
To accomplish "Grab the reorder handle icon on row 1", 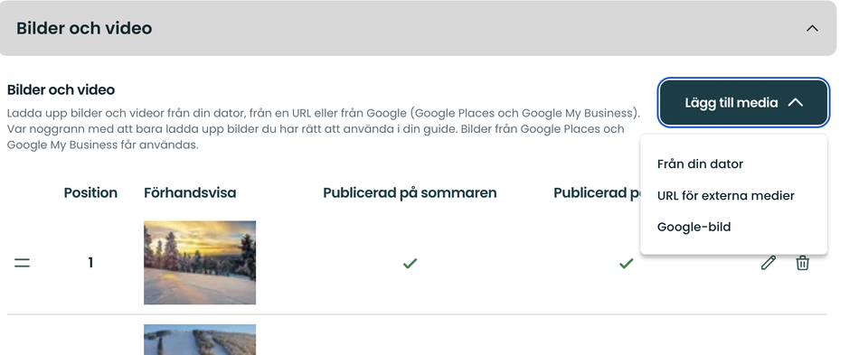I will (x=22, y=263).
